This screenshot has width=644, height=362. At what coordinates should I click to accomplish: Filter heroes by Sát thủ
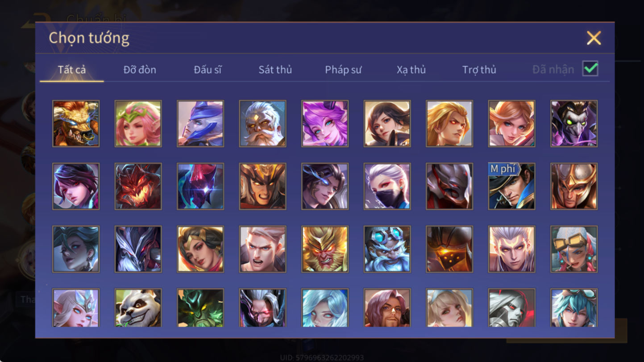(275, 70)
